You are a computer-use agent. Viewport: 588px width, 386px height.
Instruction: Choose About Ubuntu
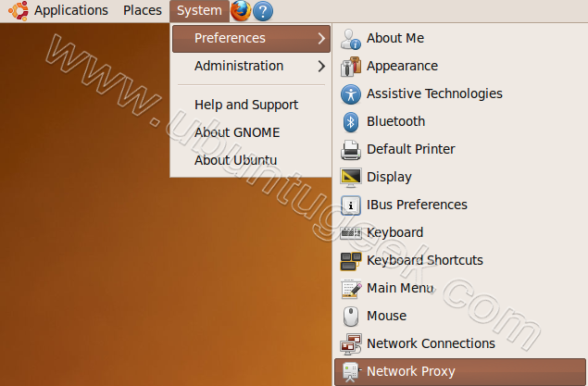(x=235, y=160)
